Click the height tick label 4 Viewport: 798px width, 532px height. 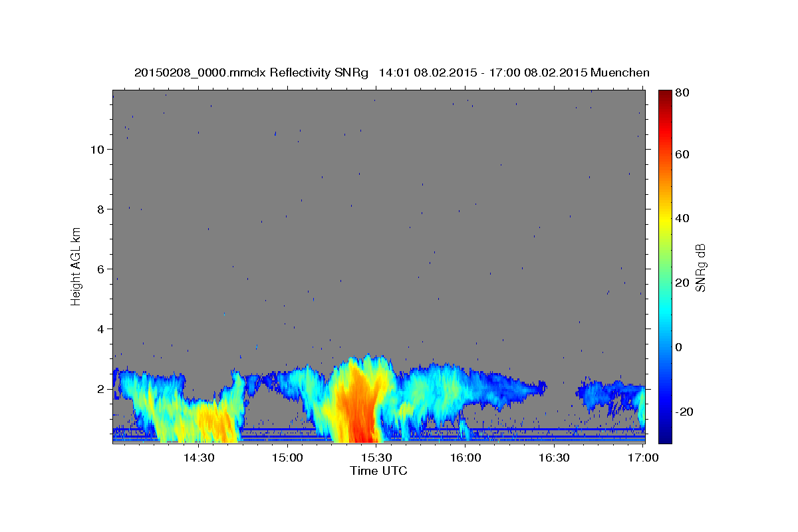click(99, 329)
